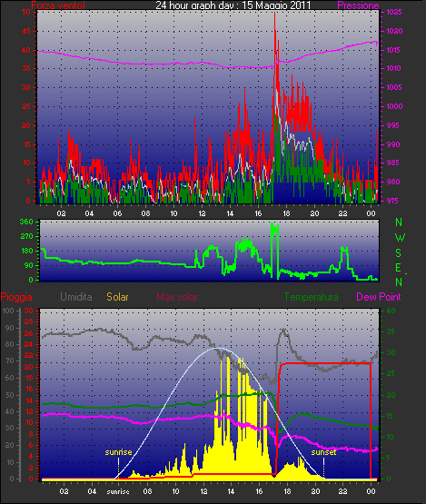The height and width of the screenshot is (504, 426).
Task: Click the '12' hour label under wind chart
Action: [202, 213]
